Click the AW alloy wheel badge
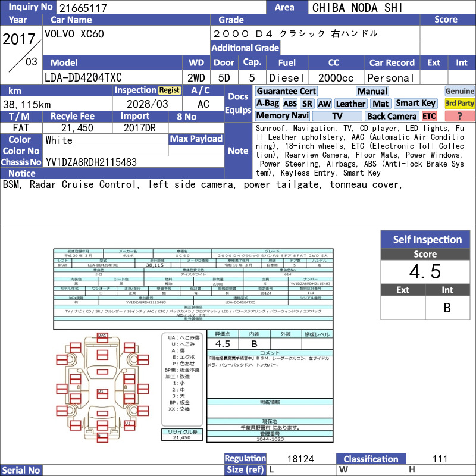Image resolution: width=476 pixels, height=476 pixels. (324, 104)
